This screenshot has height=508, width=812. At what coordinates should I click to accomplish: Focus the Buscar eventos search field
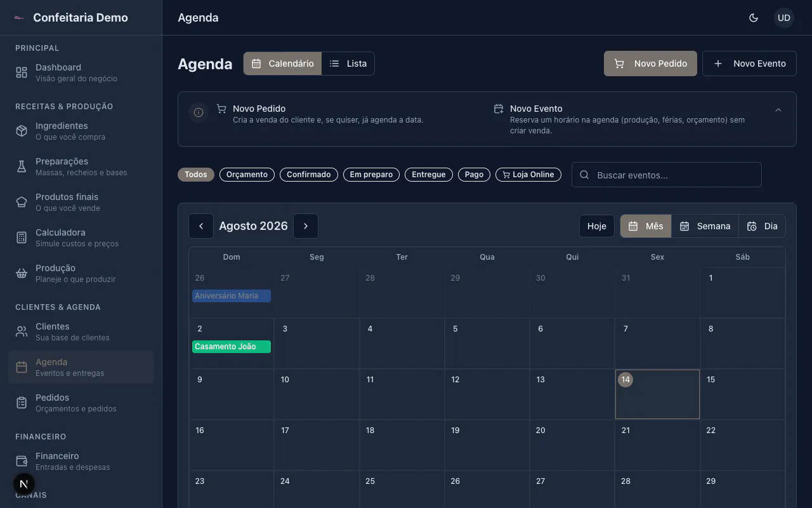point(667,175)
